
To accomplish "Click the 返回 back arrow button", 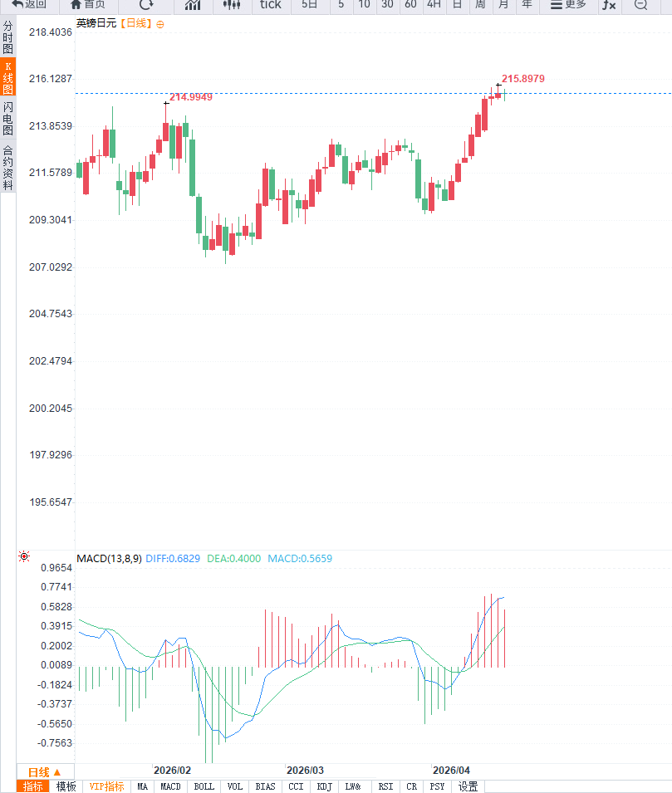I will [x=29, y=4].
